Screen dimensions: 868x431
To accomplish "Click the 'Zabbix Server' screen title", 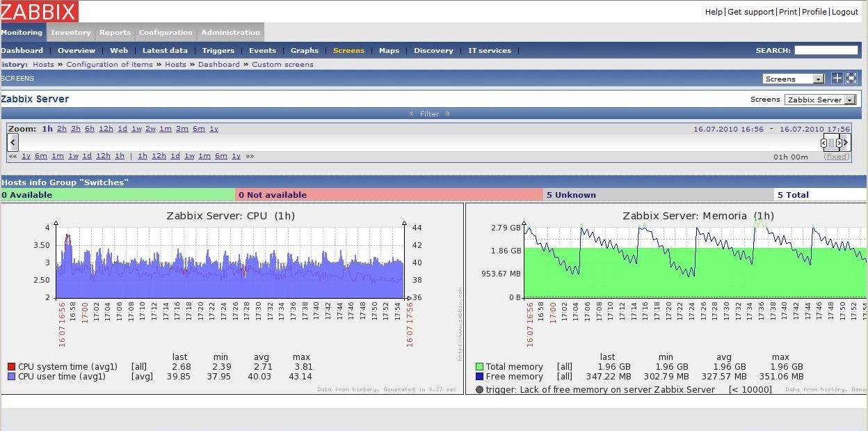I will 35,99.
